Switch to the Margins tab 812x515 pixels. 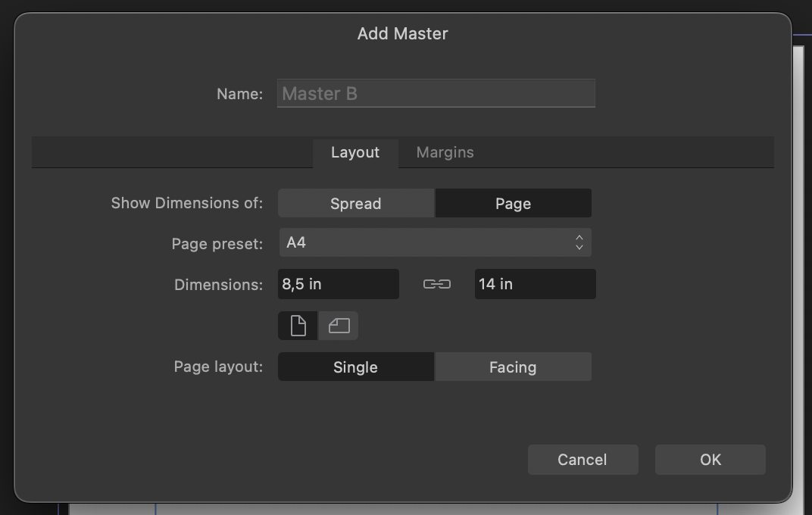(445, 152)
